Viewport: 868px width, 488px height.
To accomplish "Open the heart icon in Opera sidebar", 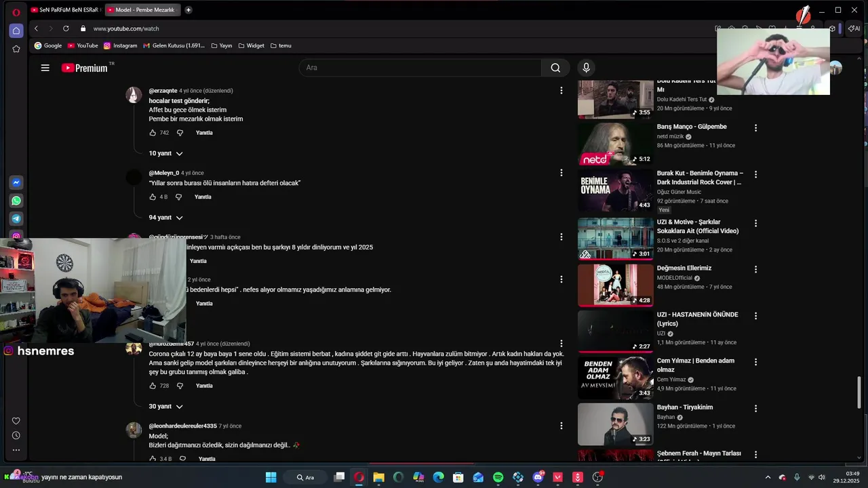I will click(x=16, y=421).
